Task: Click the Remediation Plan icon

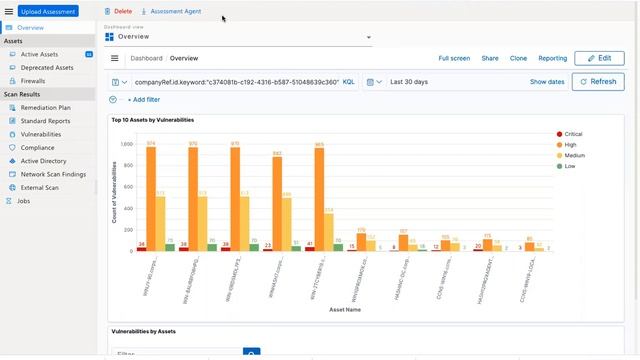Action: pyautogui.click(x=12, y=108)
